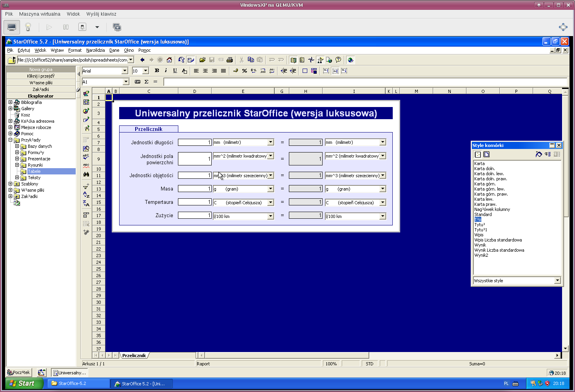Click the Sum sigma icon
Screen dimensions: 575x392
point(147,82)
